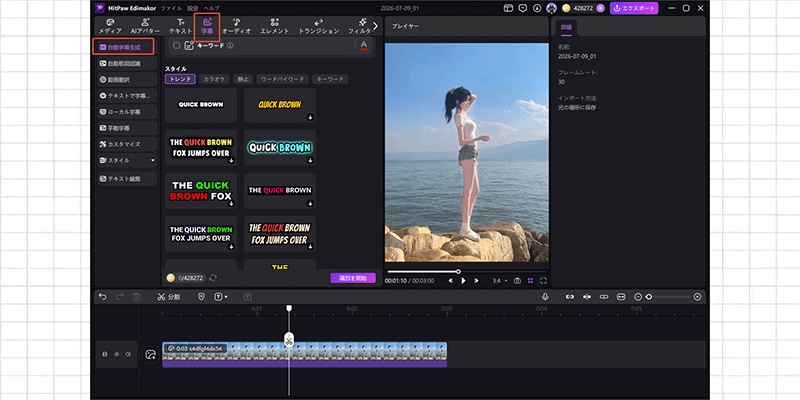Tick the キーワード checkbox
The height and width of the screenshot is (400, 800).
pos(177,45)
